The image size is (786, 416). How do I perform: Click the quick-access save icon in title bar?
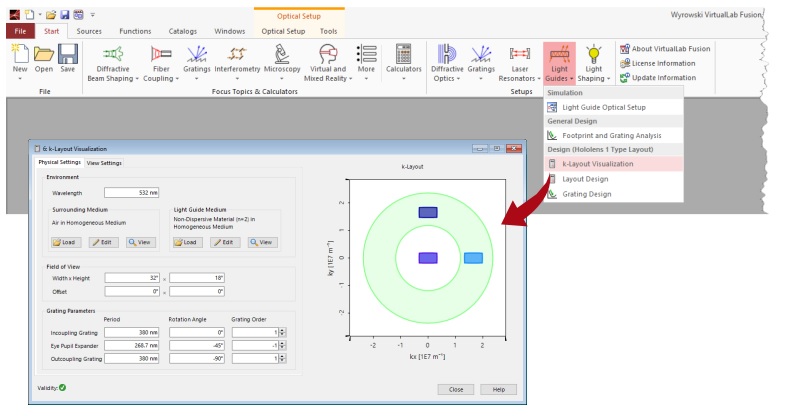[65, 15]
